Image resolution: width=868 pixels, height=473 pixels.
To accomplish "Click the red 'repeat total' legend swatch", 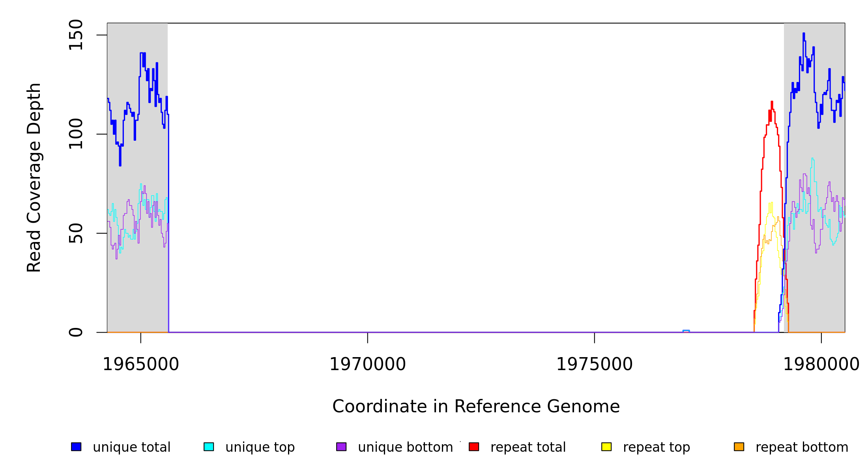I will pyautogui.click(x=474, y=447).
